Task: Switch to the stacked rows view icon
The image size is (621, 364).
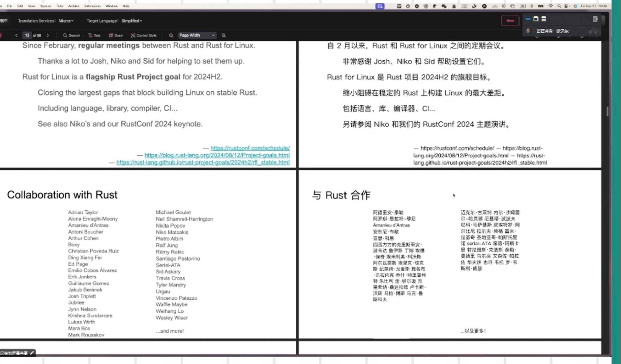Action: click(x=544, y=19)
